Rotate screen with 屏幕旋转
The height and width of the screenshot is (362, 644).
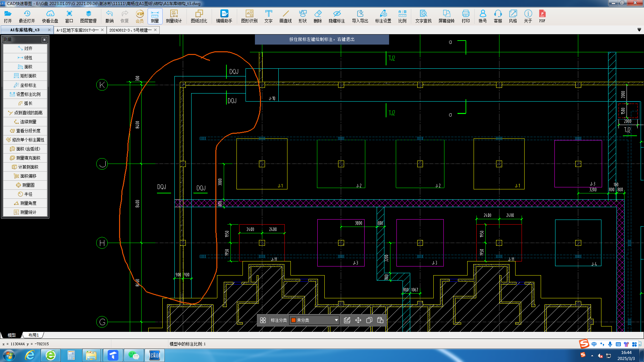click(x=446, y=16)
